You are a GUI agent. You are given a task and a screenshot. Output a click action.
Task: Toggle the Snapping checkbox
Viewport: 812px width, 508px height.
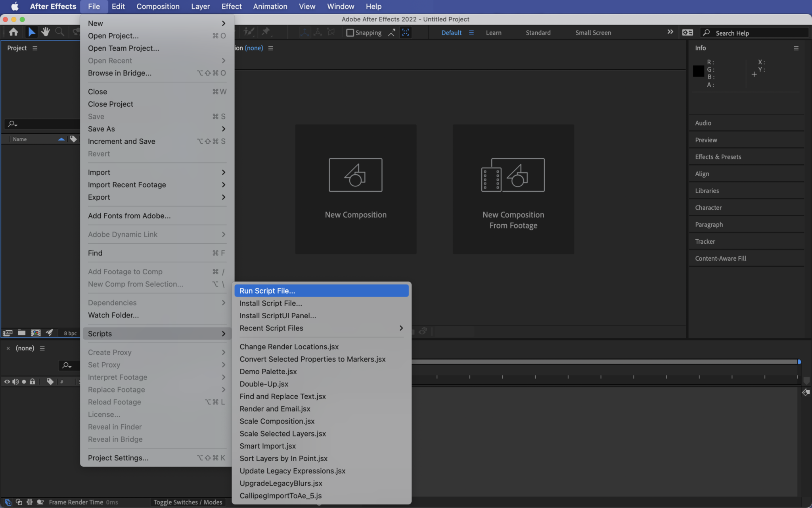pyautogui.click(x=349, y=33)
